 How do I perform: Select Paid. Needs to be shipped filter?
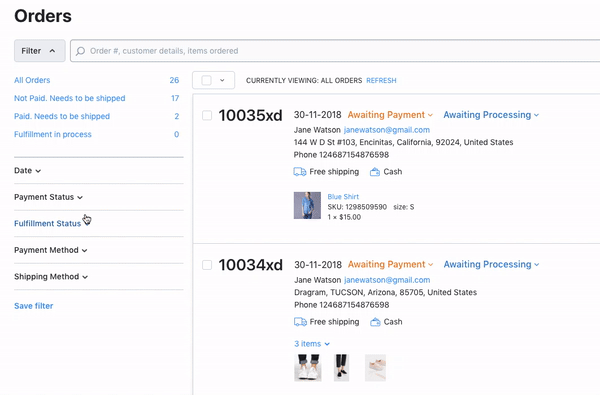pos(62,116)
